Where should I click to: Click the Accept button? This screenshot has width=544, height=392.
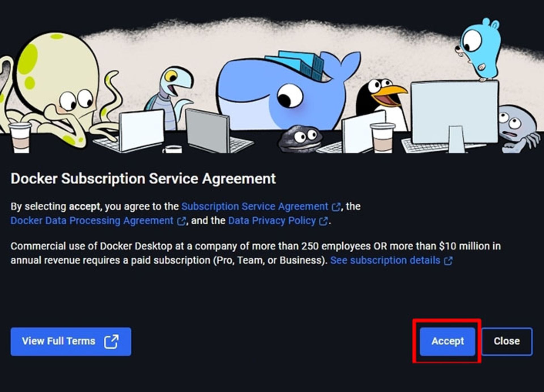[447, 341]
